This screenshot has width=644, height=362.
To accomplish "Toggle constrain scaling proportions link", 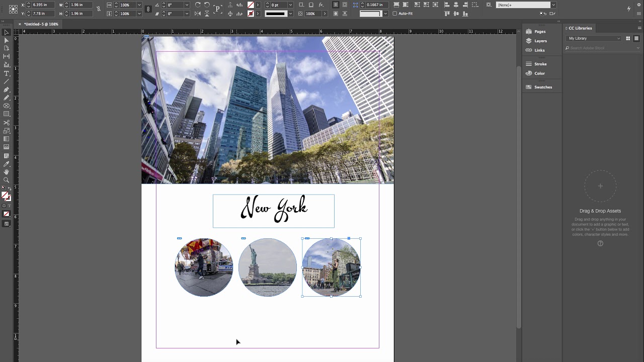I will 148,9.
